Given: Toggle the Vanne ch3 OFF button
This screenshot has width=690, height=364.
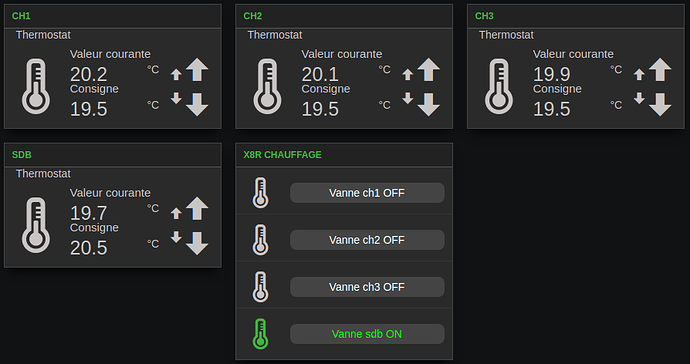Looking at the screenshot, I should click(367, 287).
